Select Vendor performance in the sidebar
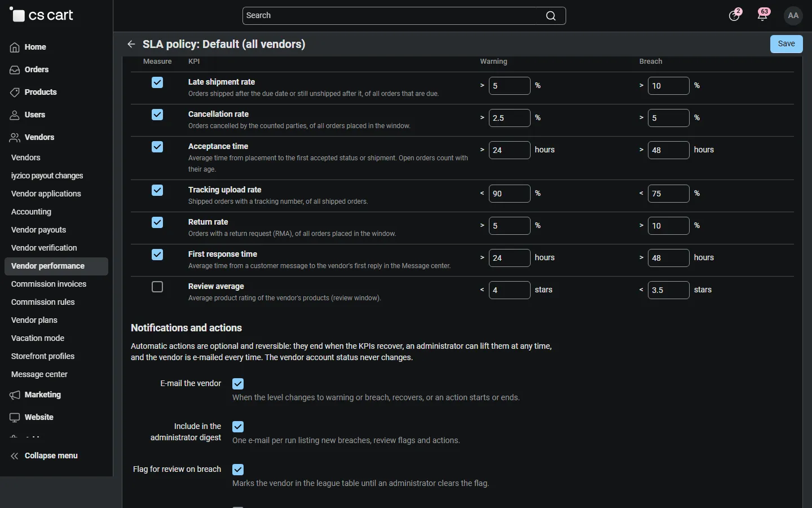 (56, 266)
